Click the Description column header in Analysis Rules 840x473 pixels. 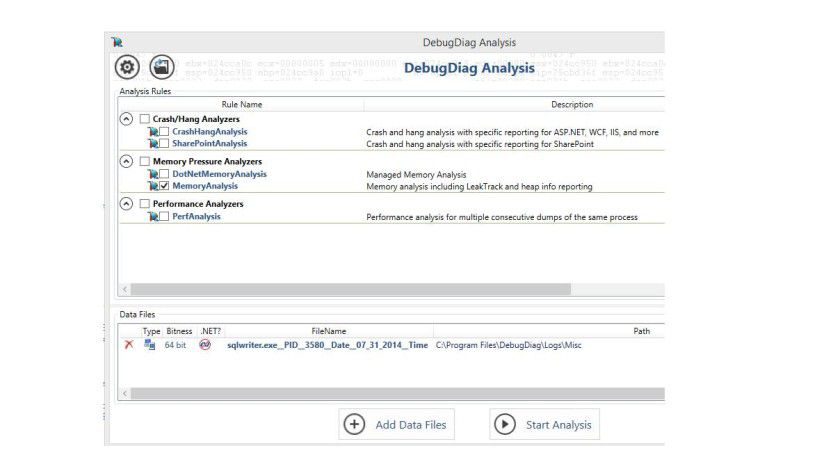click(572, 104)
